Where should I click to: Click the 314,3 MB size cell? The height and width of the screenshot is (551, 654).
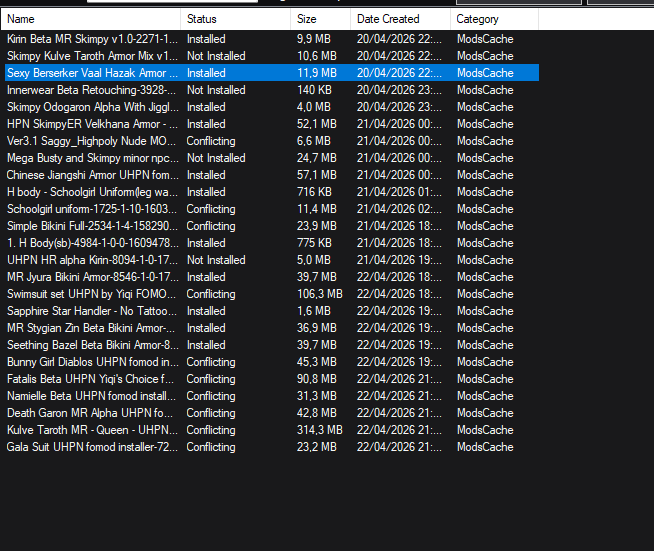click(319, 430)
